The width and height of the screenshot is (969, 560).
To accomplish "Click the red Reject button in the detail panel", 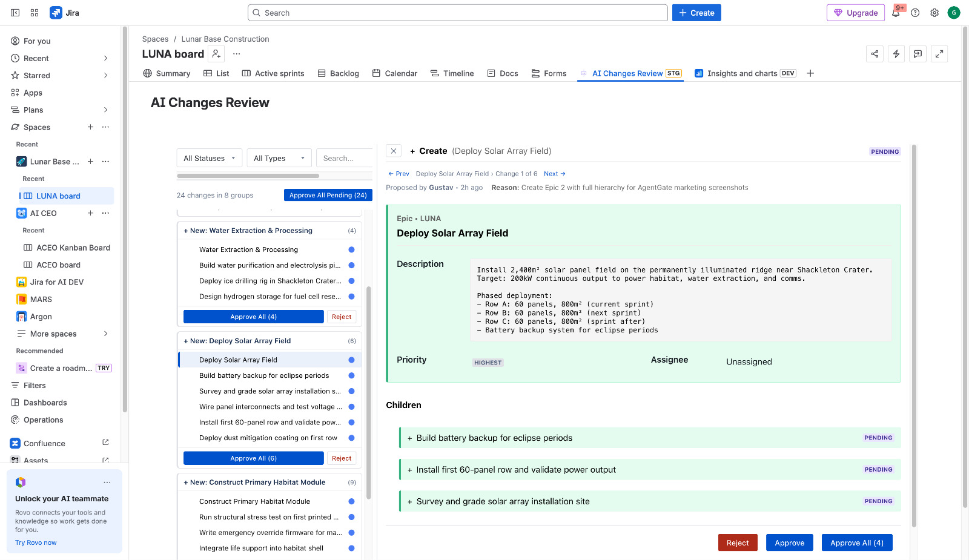I will 738,542.
